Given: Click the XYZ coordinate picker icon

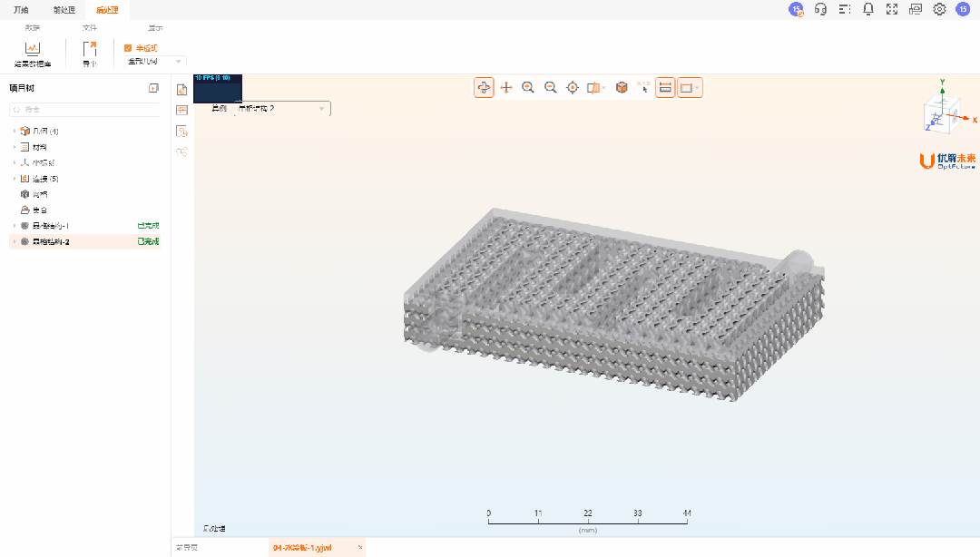Looking at the screenshot, I should pyautogui.click(x=643, y=87).
